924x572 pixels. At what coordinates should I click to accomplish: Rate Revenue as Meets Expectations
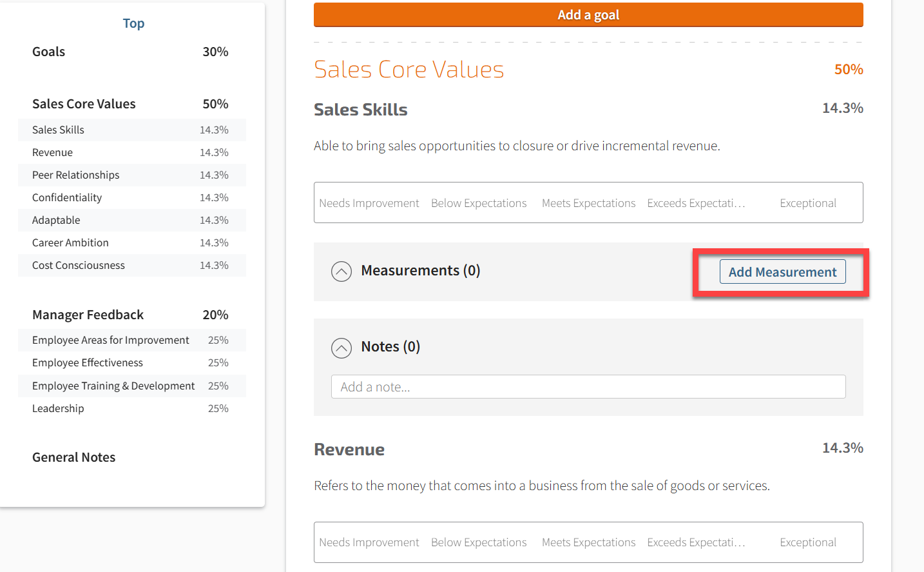(x=588, y=542)
